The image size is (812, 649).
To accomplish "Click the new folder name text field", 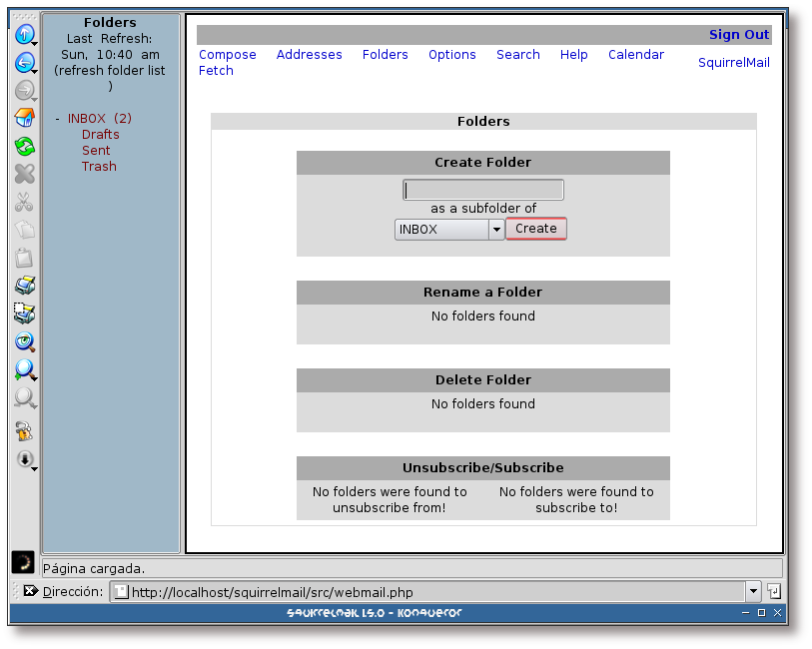I will 483,190.
